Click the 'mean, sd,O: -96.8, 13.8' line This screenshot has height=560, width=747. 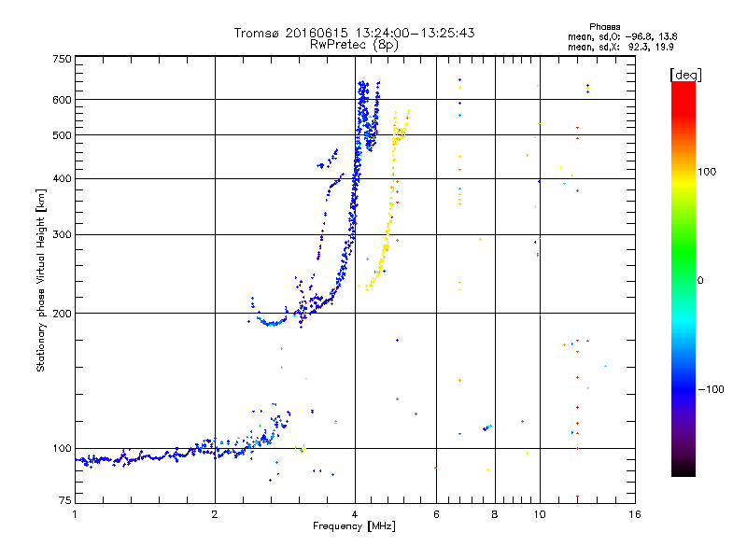(x=622, y=36)
